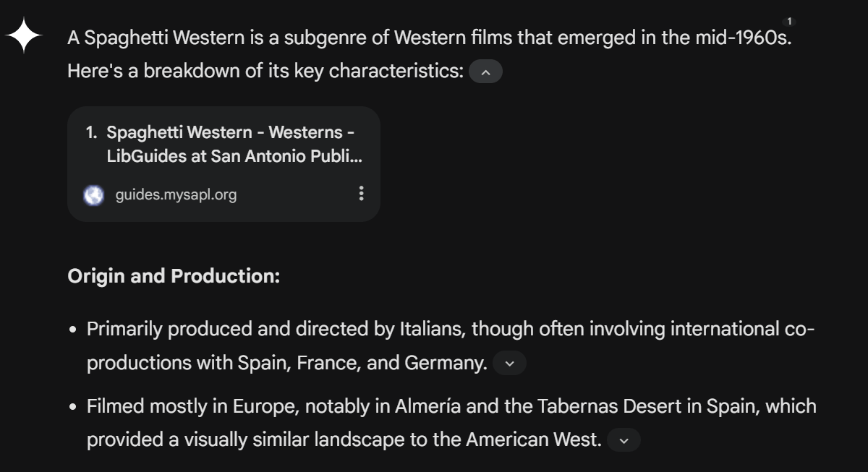The width and height of the screenshot is (868, 472).
Task: Click the bullet dot before 'Primarily produced'
Action: [73, 330]
